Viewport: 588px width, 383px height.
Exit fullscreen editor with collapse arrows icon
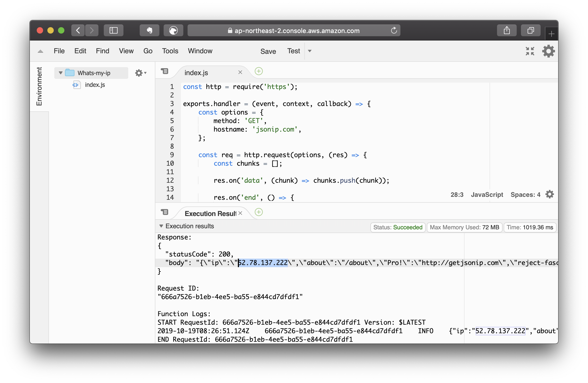point(530,51)
